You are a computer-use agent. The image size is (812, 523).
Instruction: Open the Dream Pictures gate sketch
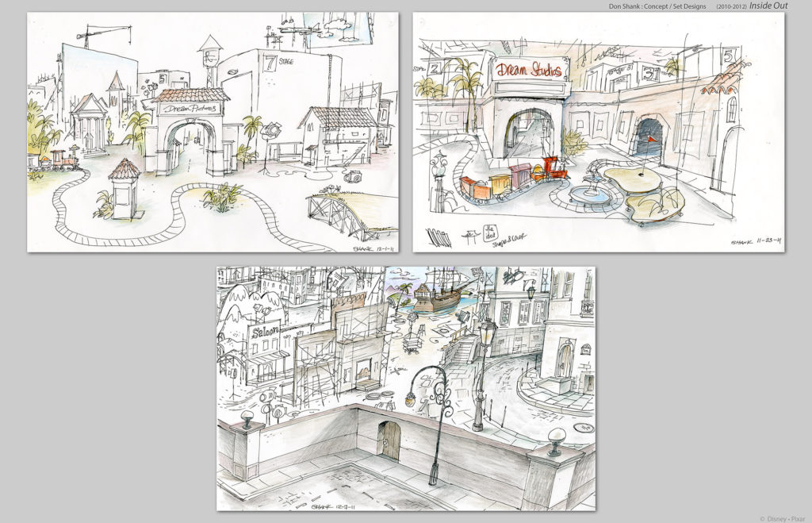213,133
